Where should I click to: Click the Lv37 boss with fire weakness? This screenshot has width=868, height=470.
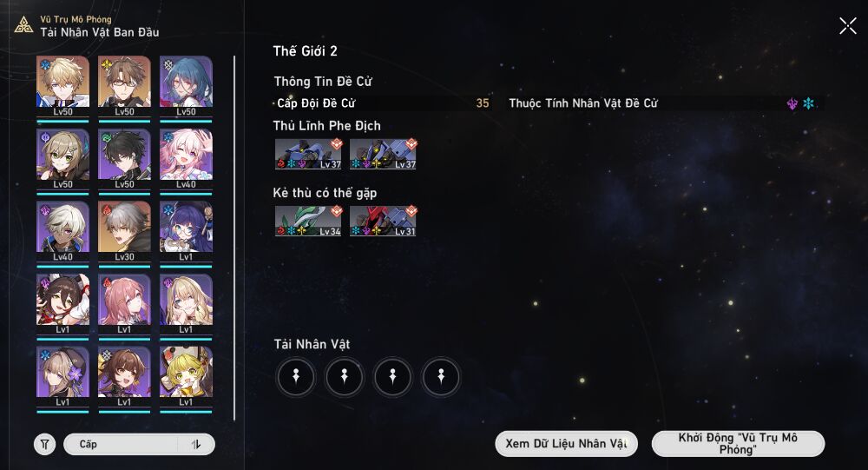pos(308,154)
